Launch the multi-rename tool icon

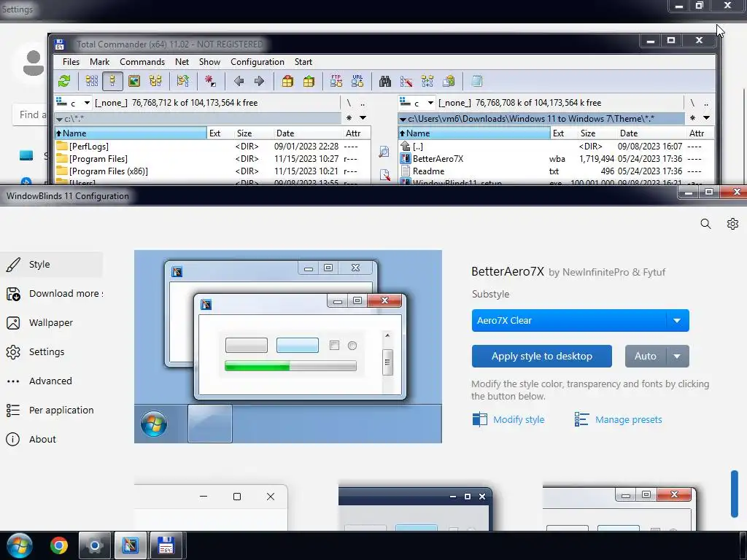pos(406,81)
